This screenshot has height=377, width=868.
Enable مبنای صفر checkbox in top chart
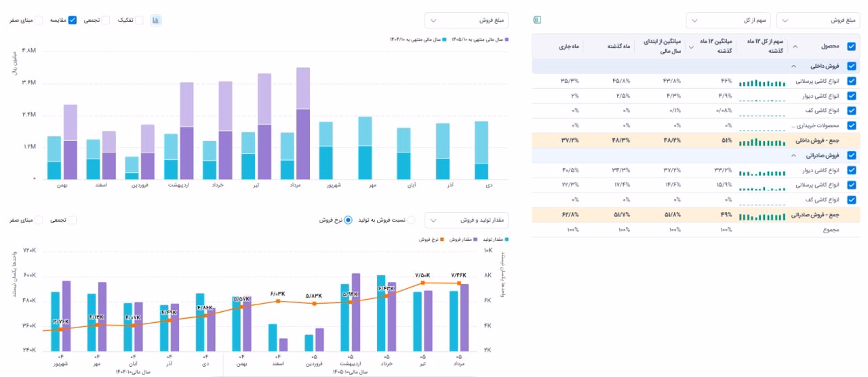click(x=39, y=20)
